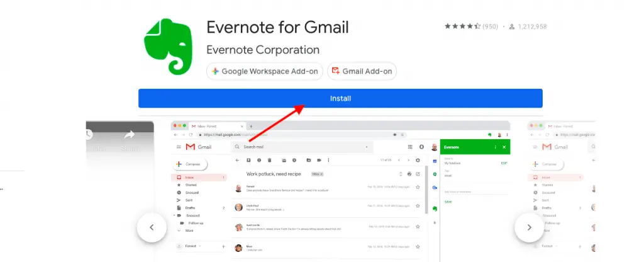Open the Google Workspace Add-on chip

tap(265, 71)
